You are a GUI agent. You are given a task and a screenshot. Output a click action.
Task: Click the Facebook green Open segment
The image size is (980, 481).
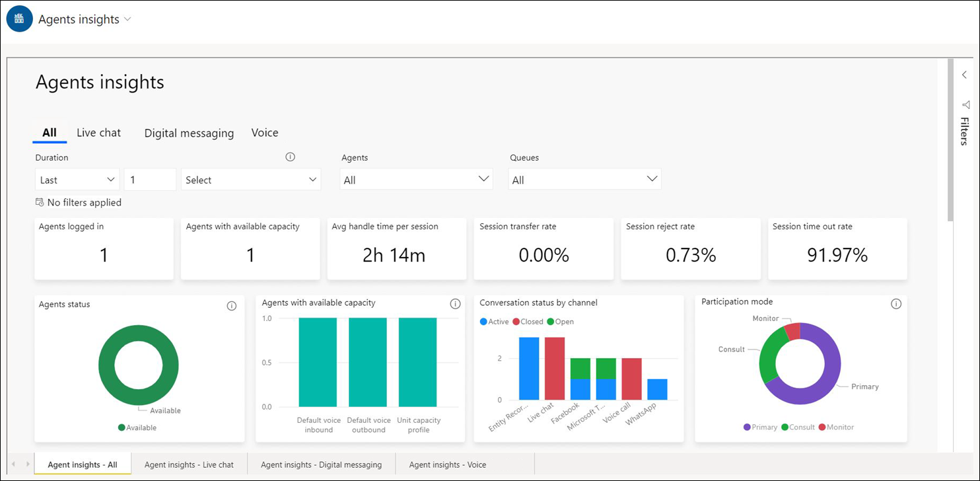pos(580,368)
